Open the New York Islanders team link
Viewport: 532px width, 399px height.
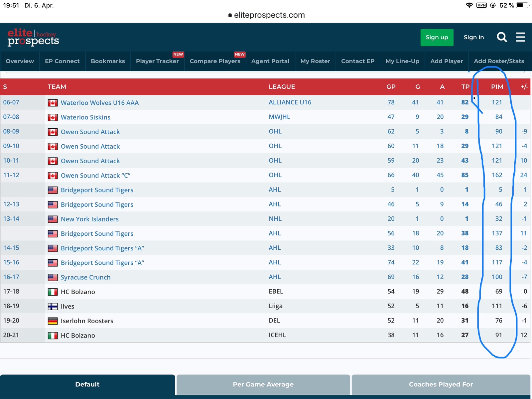point(89,219)
